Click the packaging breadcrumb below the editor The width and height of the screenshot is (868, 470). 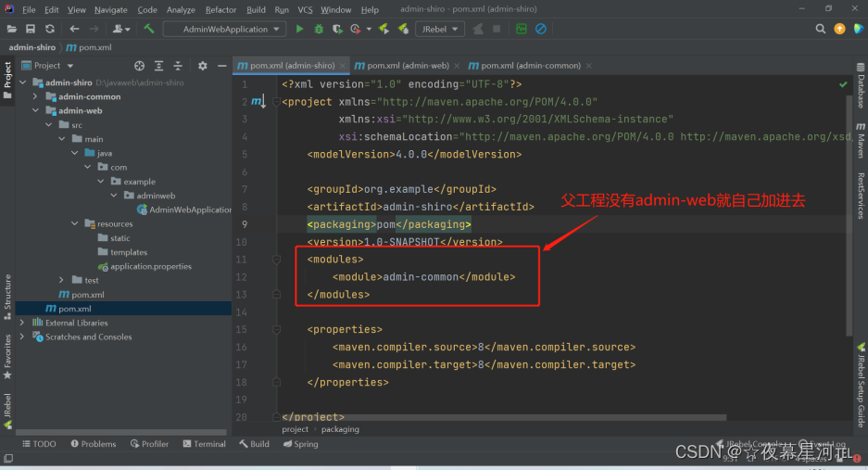(x=339, y=429)
